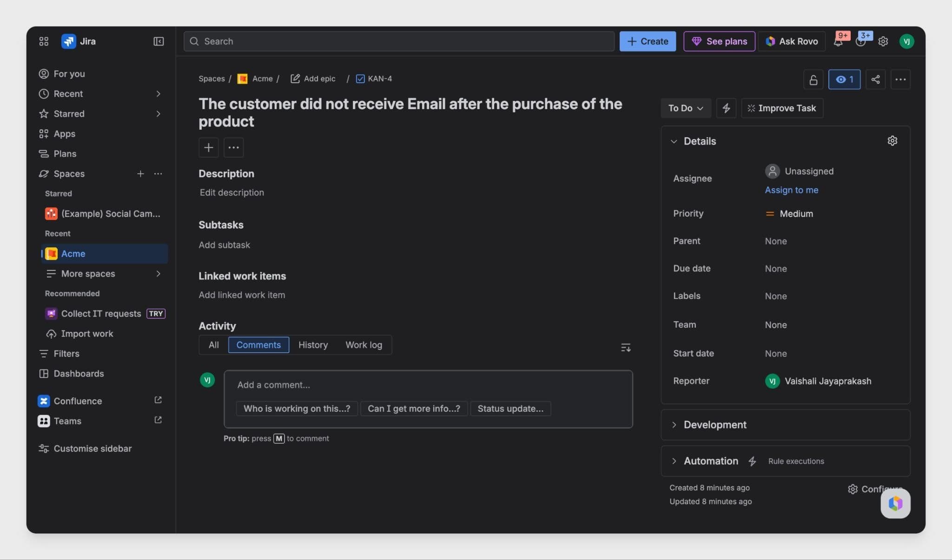Expand the Automation section
Viewport: 952px width, 560px height.
coord(674,461)
